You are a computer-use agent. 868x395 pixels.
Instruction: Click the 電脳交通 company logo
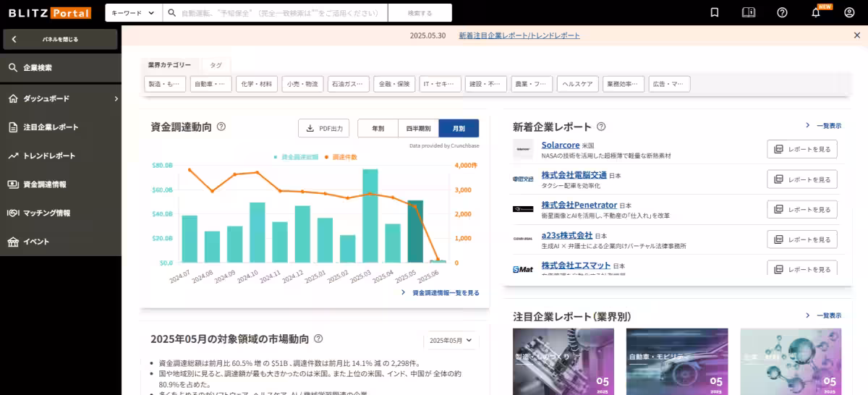point(523,179)
